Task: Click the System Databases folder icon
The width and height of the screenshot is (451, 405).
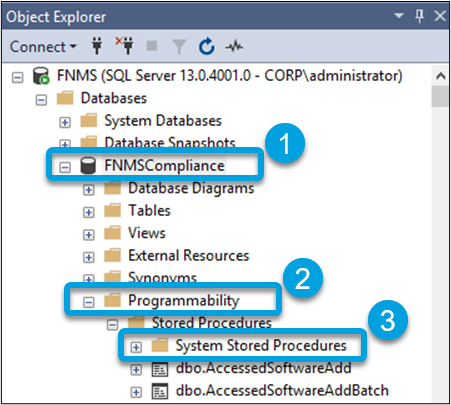Action: 89,120
